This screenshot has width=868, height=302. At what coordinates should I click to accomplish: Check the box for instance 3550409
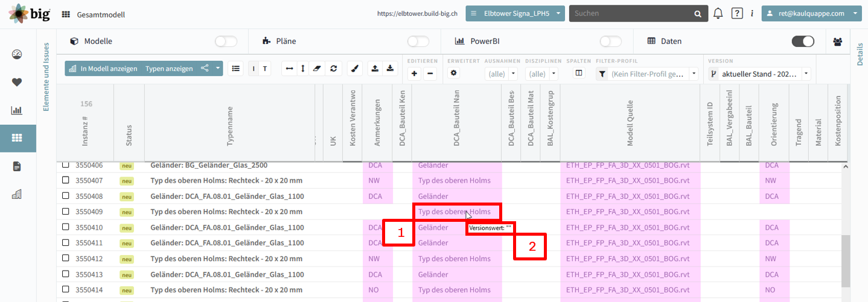pyautogui.click(x=66, y=212)
